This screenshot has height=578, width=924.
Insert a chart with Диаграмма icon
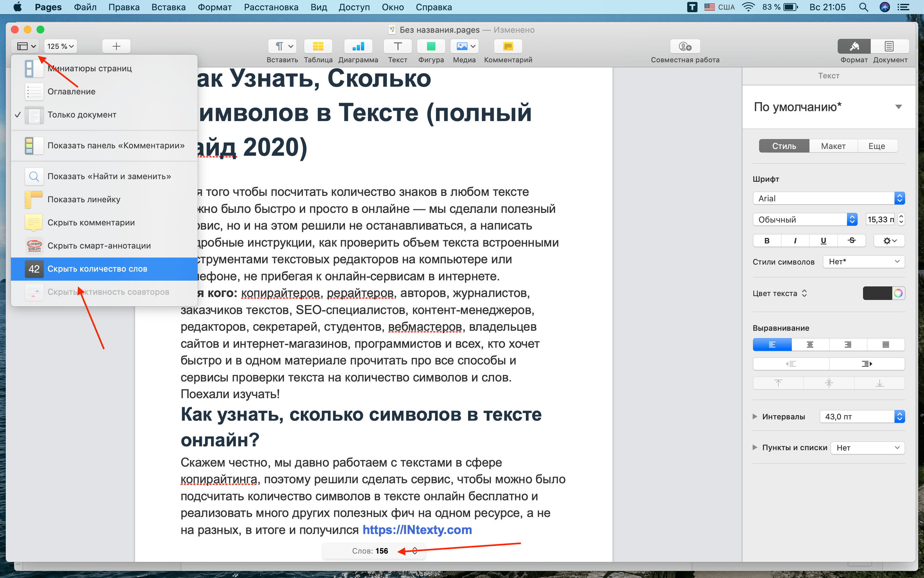pyautogui.click(x=358, y=46)
